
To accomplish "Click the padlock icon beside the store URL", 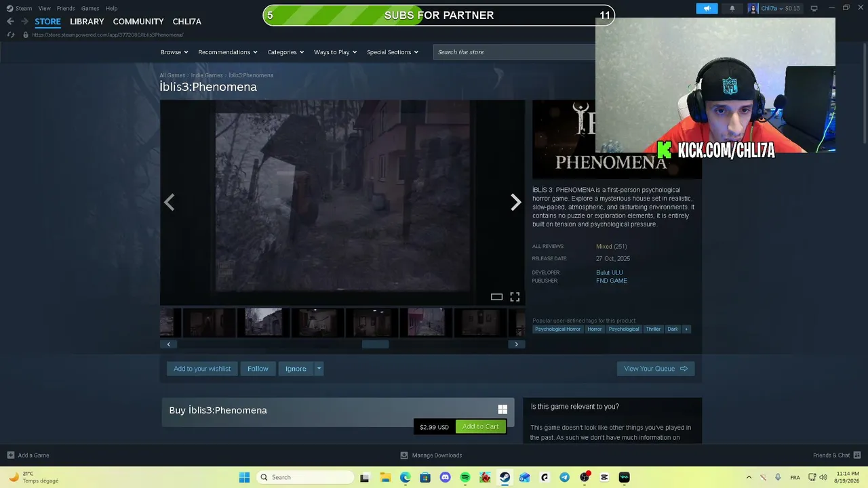I will pos(26,35).
